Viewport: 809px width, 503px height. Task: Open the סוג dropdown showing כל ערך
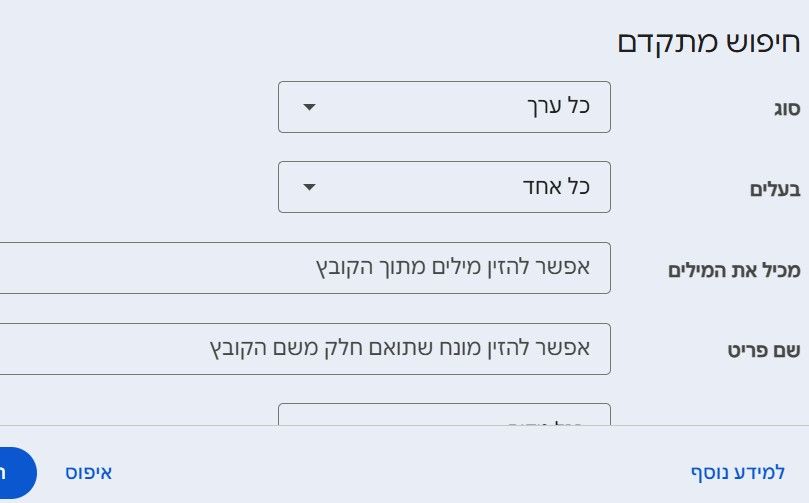(444, 107)
